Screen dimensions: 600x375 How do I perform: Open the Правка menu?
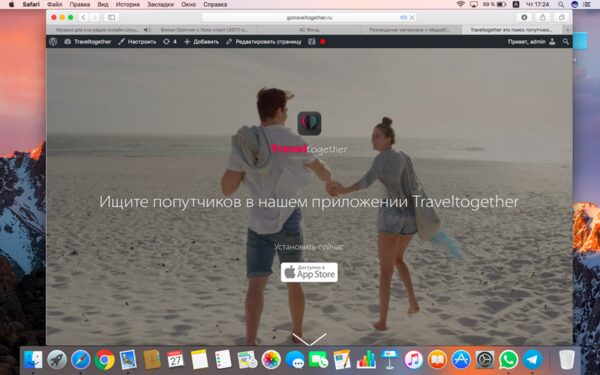pyautogui.click(x=80, y=5)
